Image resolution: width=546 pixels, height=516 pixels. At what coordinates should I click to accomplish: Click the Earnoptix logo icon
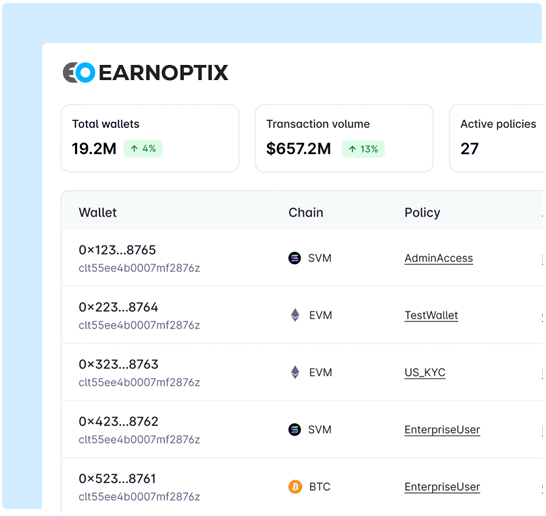(x=79, y=72)
